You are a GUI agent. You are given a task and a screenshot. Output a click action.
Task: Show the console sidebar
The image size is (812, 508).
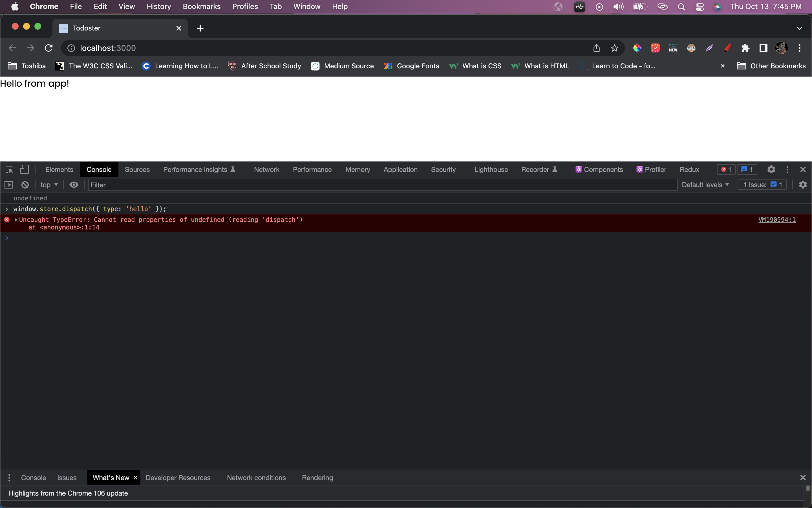(9, 185)
